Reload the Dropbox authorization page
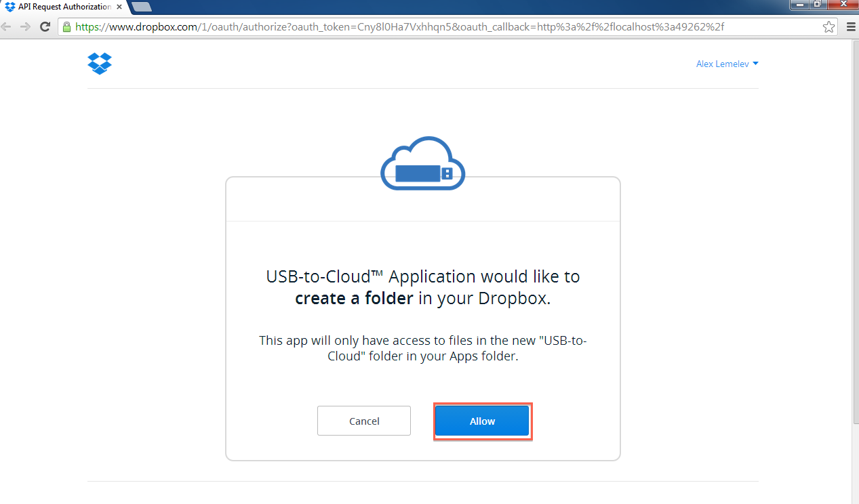859x504 pixels. coord(45,27)
